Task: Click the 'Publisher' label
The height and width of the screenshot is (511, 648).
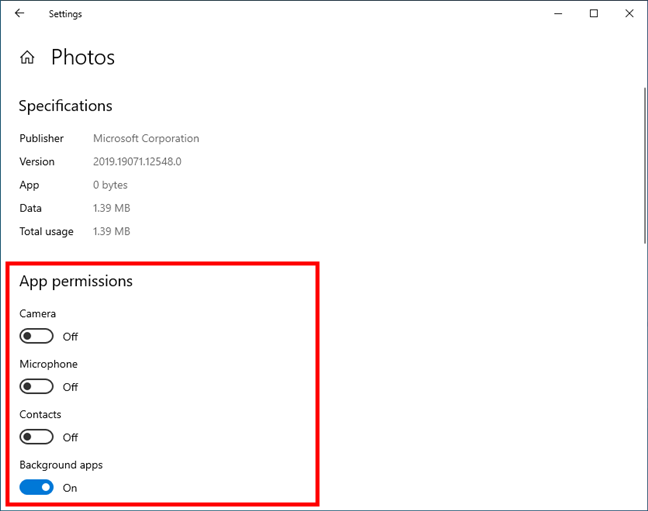Action: point(41,138)
